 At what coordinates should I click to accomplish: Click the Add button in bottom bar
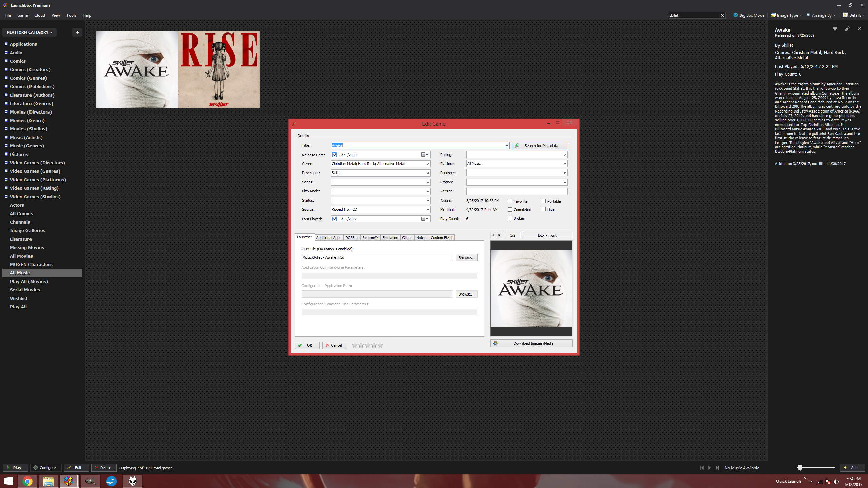(852, 468)
